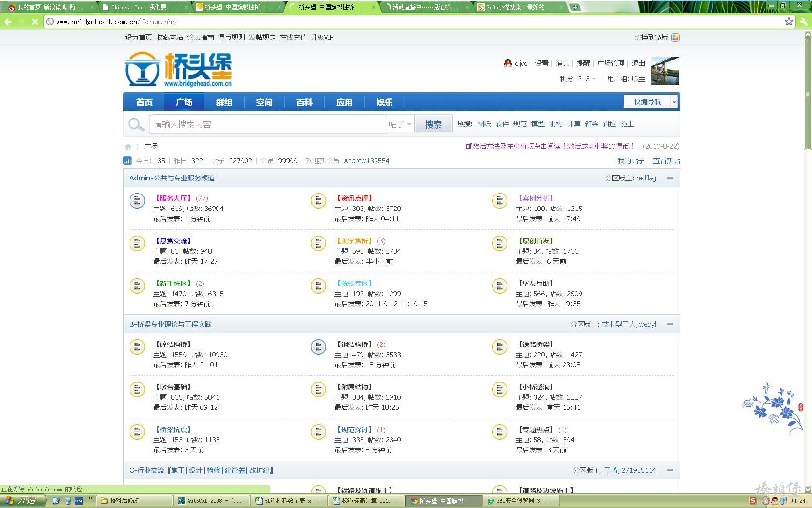Click the 钢结构桥 forum icon
812x508 pixels.
tap(319, 346)
